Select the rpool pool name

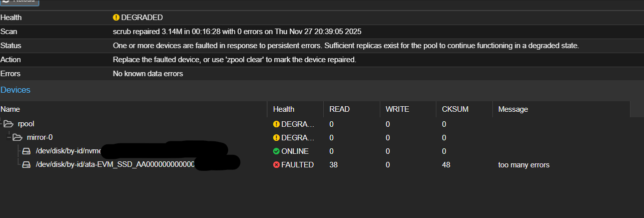click(26, 124)
